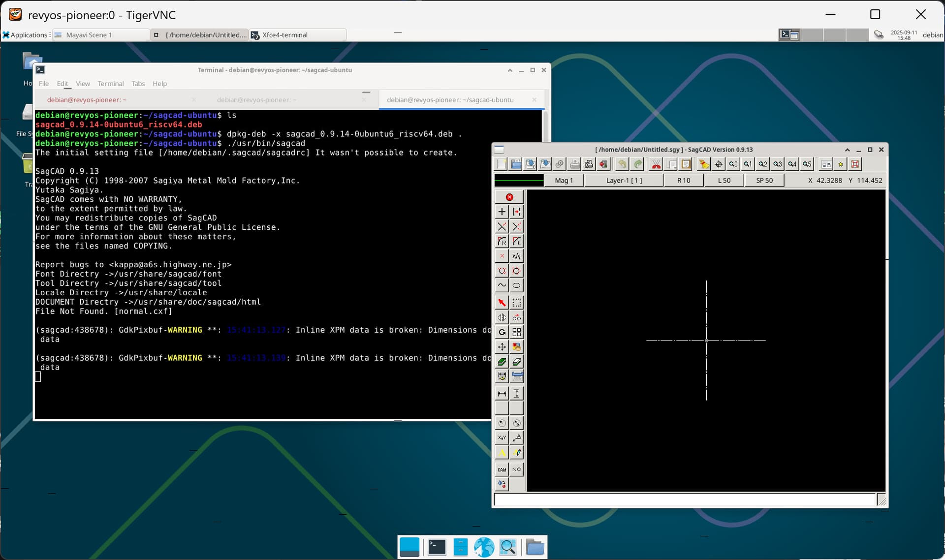The image size is (945, 560).
Task: Click the print icon in SagCAD toolbar
Action: tap(574, 164)
